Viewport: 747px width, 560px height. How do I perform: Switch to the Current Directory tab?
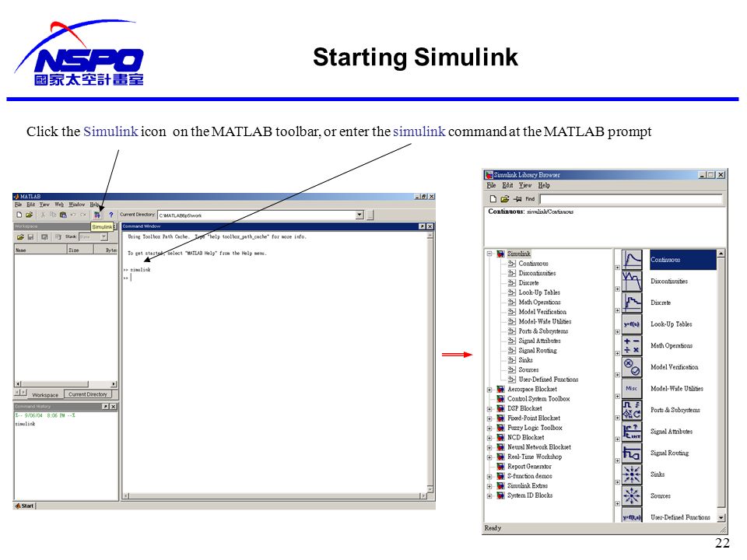[88, 394]
